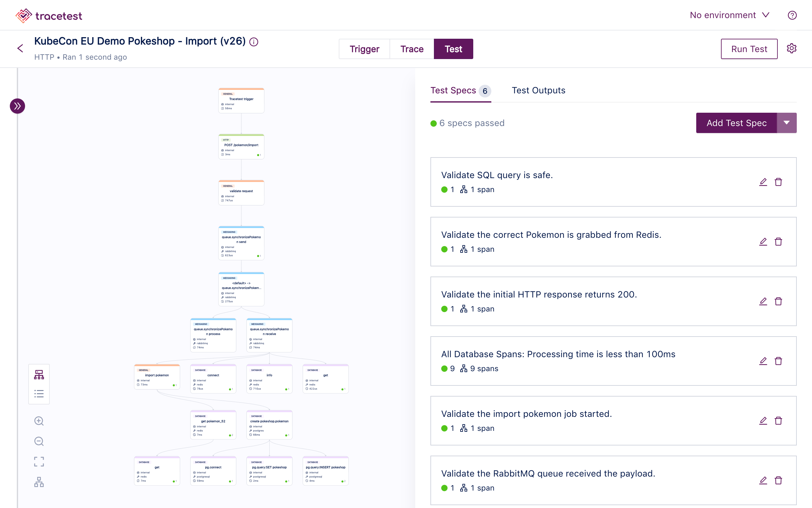Select the pg.query:SET pokeshop node
Viewport: 812px width, 508px height.
coord(269,471)
